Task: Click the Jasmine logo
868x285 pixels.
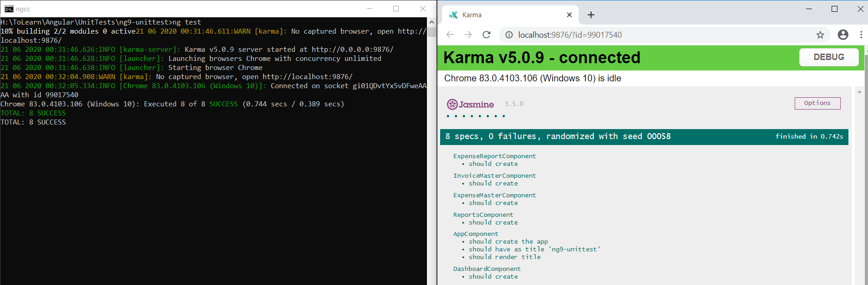Action: point(470,105)
